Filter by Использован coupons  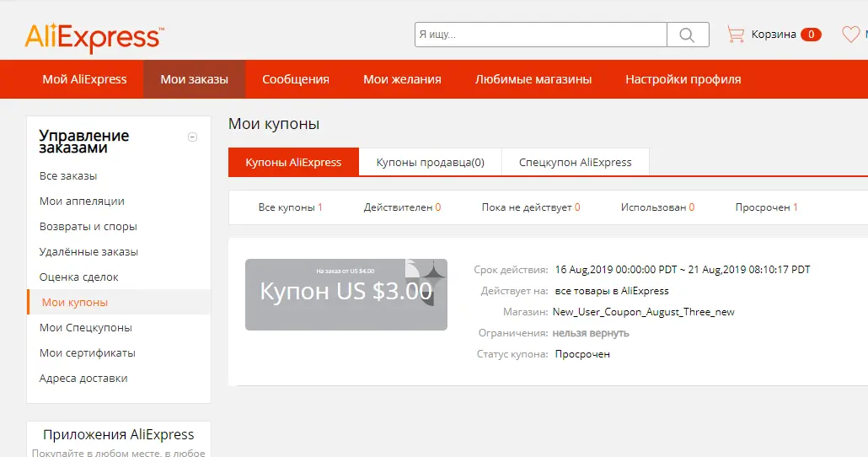(657, 207)
